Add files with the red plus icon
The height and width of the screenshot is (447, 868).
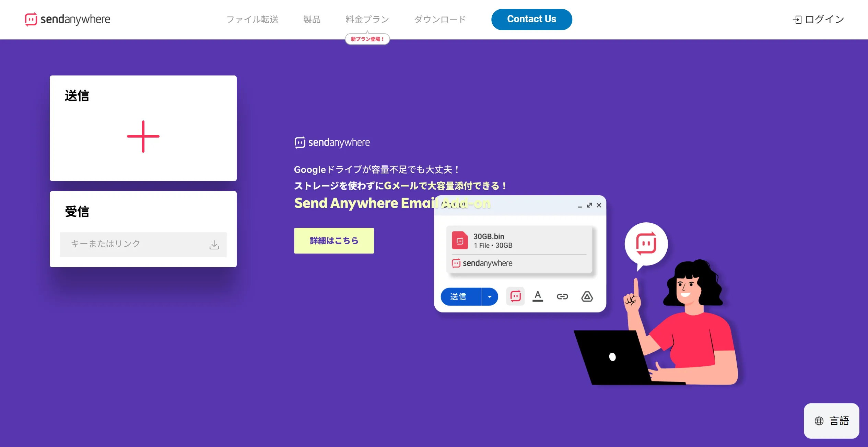click(x=143, y=137)
